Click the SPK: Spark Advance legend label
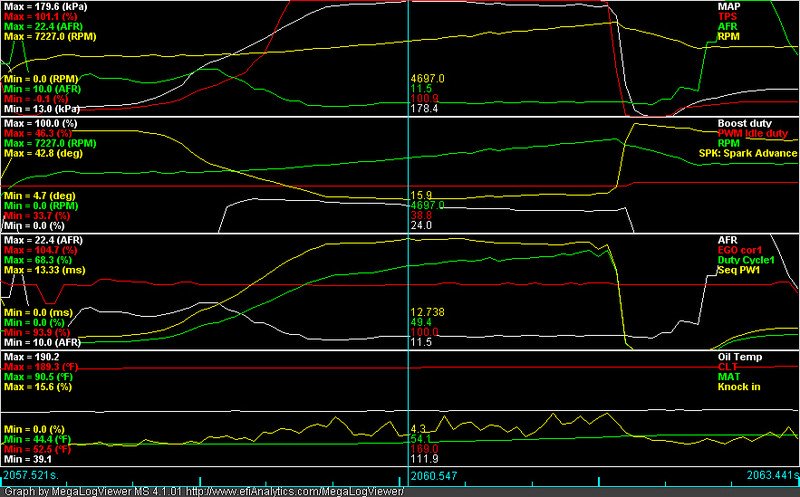The image size is (800, 497). [748, 154]
